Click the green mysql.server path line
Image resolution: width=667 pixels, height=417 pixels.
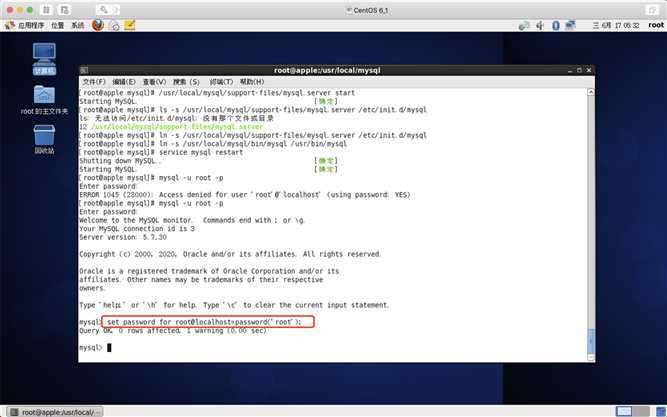coord(171,126)
